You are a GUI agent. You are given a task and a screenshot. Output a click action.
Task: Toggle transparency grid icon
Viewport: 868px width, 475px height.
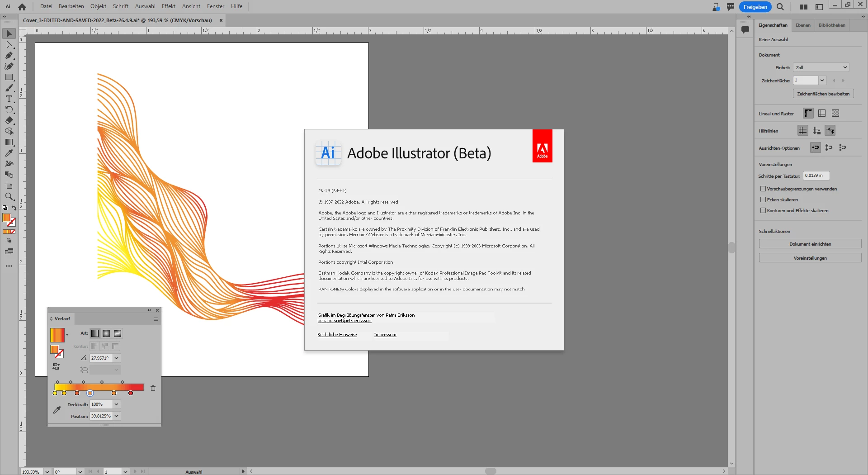pyautogui.click(x=835, y=113)
